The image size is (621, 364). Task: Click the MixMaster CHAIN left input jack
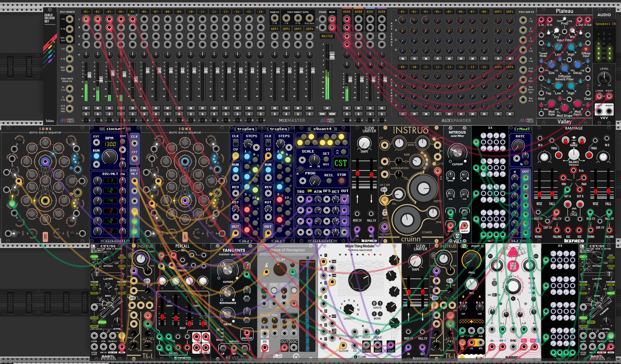[323, 19]
